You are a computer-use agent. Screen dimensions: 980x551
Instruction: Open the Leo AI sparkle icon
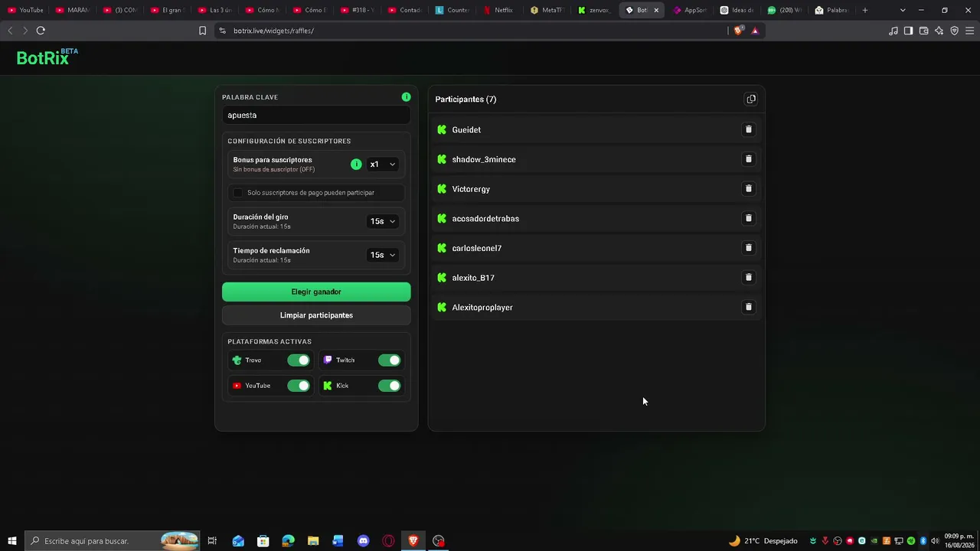point(939,31)
